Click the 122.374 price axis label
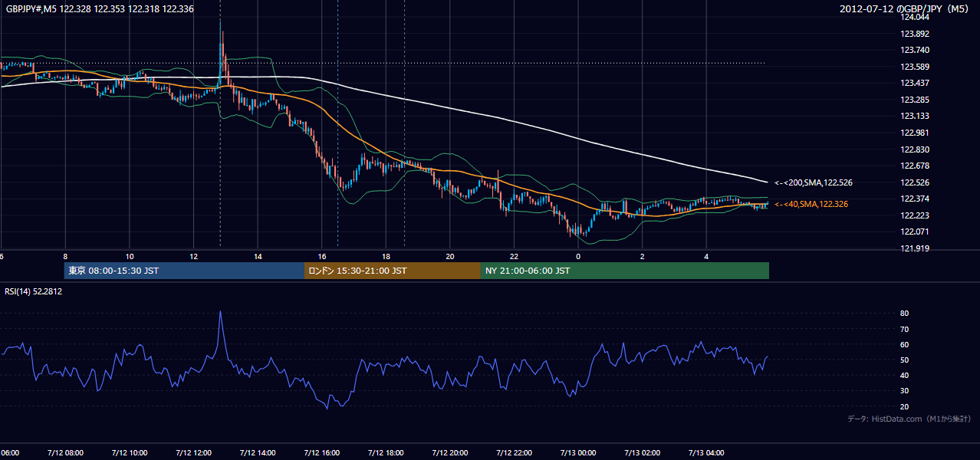The image size is (980, 460). pyautogui.click(x=915, y=199)
